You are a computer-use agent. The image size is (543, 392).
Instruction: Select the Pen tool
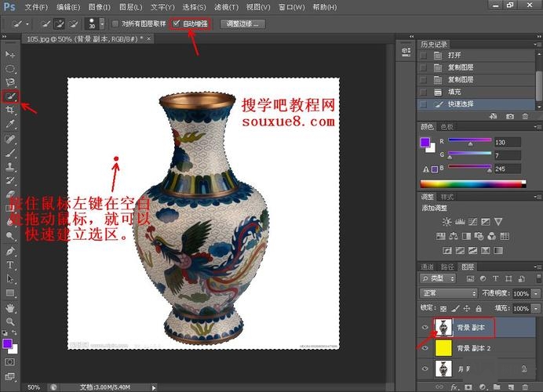10,251
